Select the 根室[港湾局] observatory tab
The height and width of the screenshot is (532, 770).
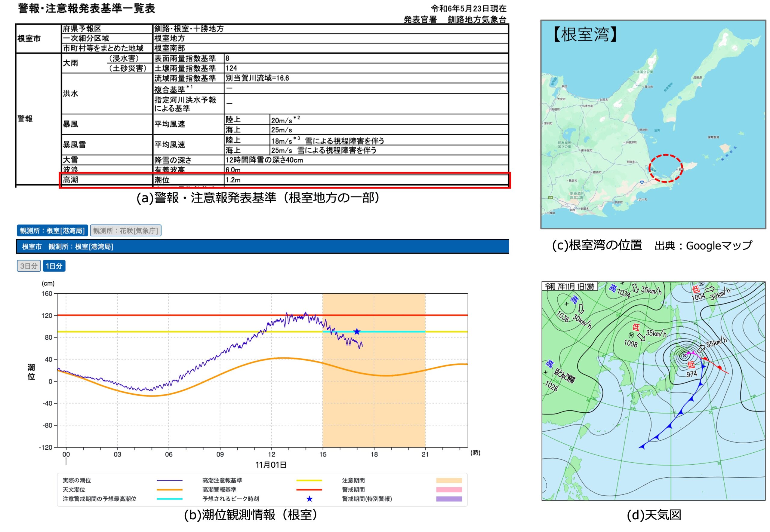tap(52, 231)
